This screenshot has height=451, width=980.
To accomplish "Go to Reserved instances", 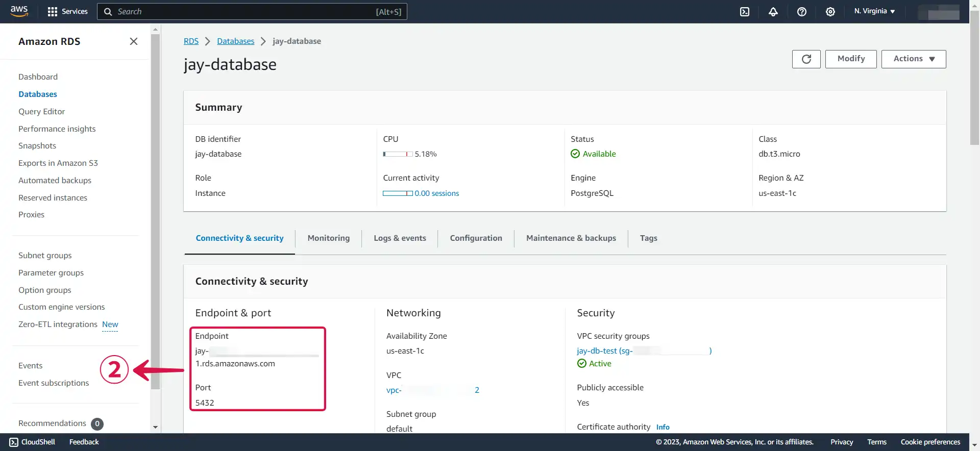I will pos(53,198).
